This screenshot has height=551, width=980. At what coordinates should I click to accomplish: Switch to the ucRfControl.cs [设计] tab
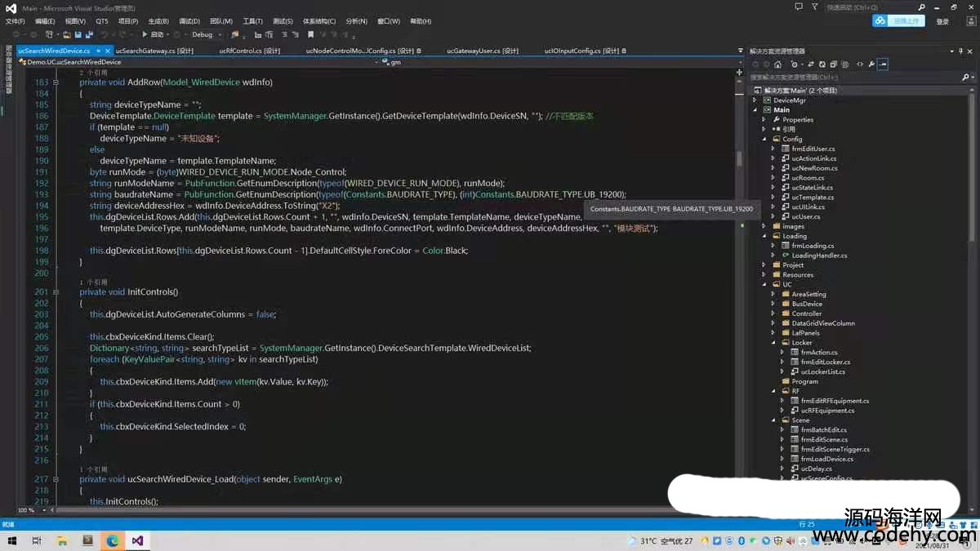pos(249,51)
